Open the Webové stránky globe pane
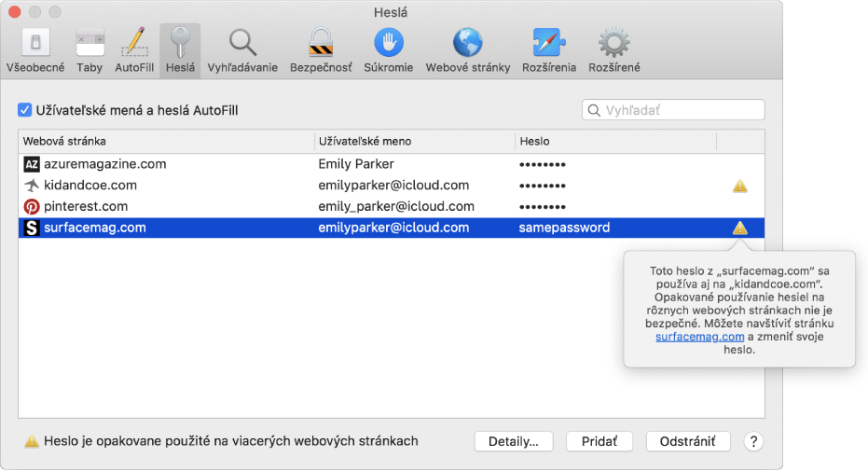The height and width of the screenshot is (471, 868). pos(468,51)
